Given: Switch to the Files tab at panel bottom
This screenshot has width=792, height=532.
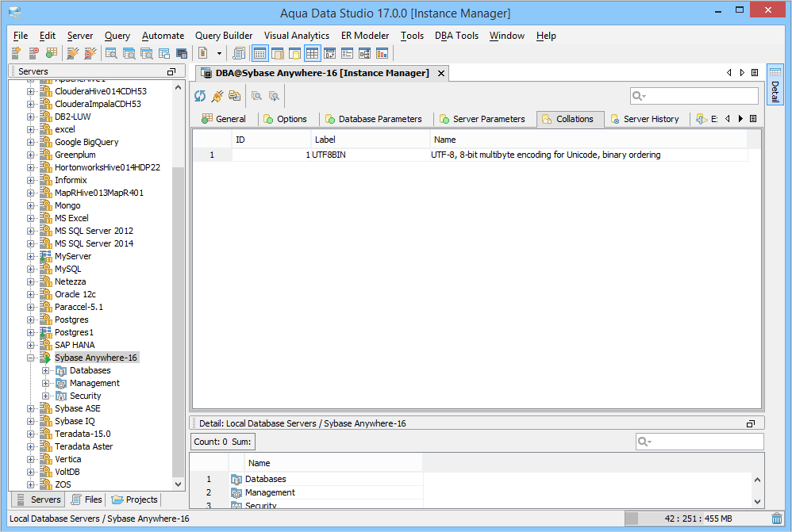Looking at the screenshot, I should [x=87, y=499].
